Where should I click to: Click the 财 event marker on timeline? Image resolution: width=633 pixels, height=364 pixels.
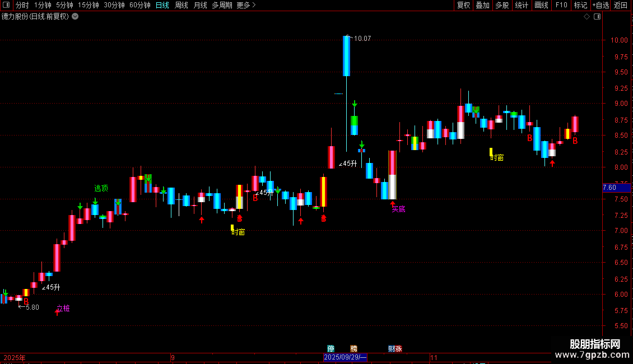point(391,349)
